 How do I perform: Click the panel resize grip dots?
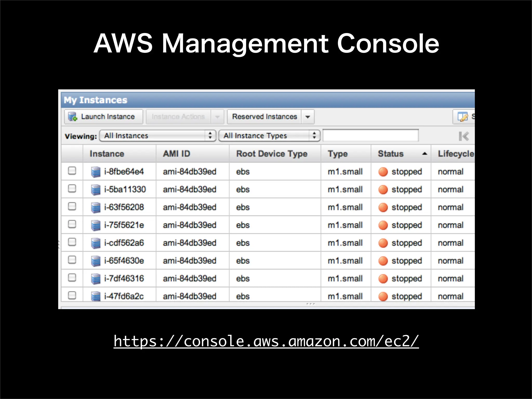310,304
